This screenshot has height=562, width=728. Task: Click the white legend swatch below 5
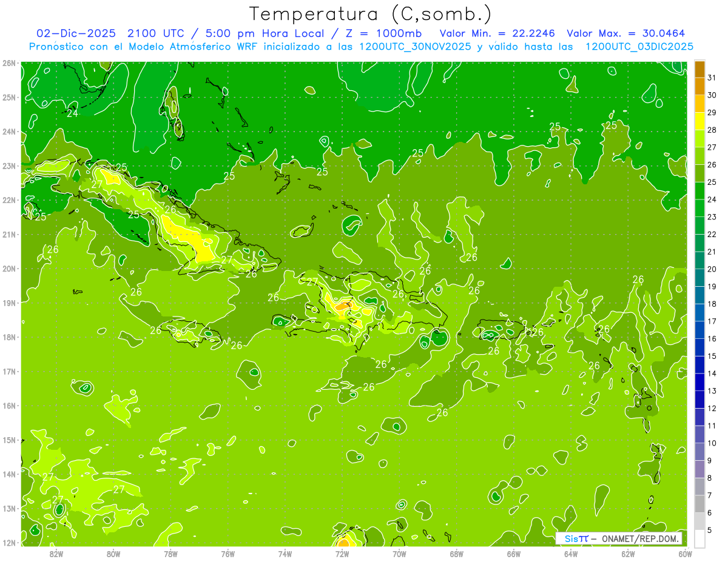(x=699, y=538)
